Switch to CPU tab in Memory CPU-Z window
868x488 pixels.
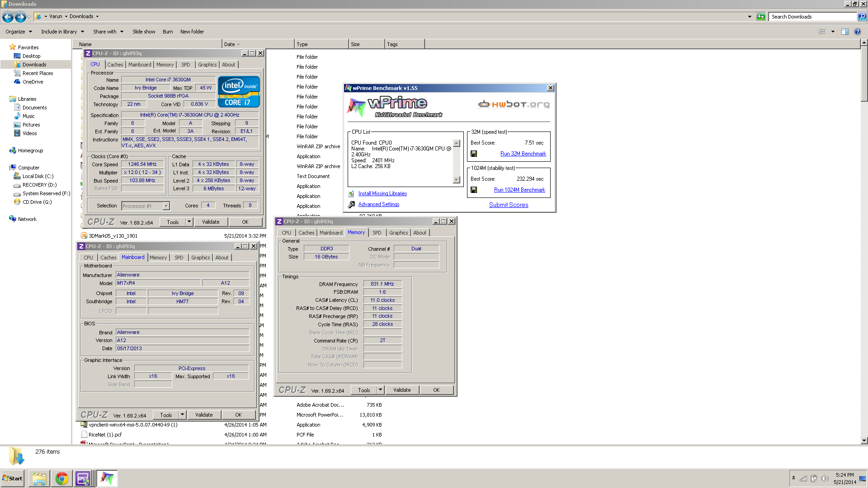coord(286,233)
